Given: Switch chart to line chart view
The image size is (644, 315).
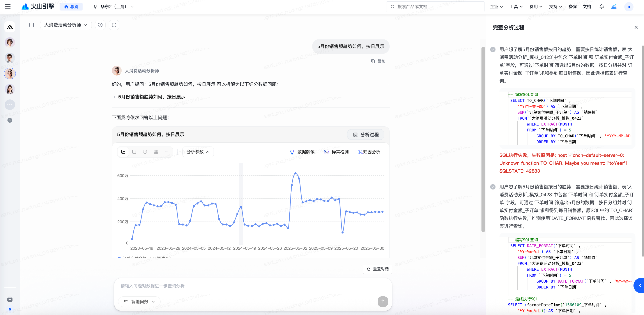Looking at the screenshot, I should [123, 152].
